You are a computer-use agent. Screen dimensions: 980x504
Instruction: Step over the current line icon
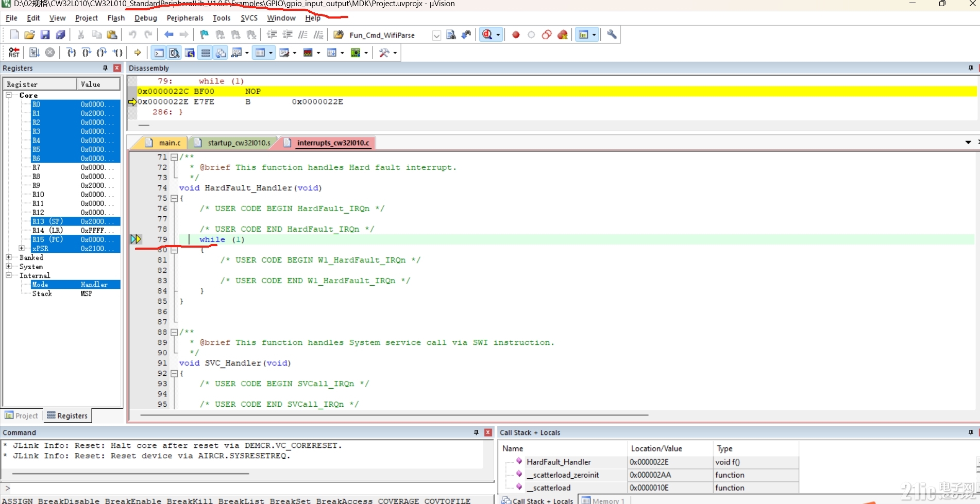pos(87,53)
